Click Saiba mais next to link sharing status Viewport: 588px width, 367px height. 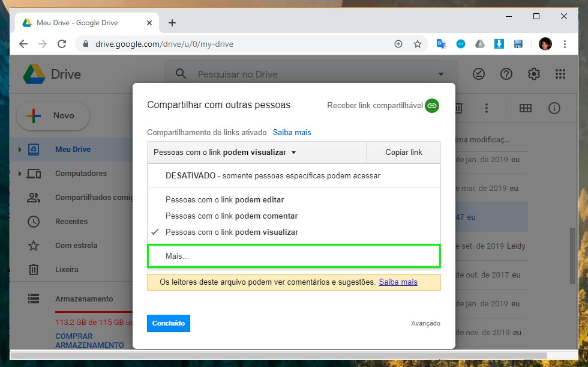tap(292, 133)
